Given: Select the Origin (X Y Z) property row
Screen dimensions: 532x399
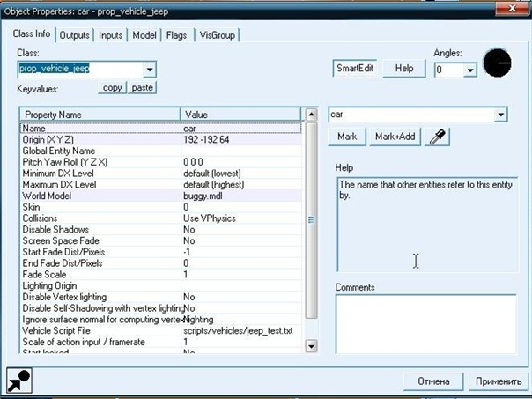Looking at the screenshot, I should (x=161, y=140).
